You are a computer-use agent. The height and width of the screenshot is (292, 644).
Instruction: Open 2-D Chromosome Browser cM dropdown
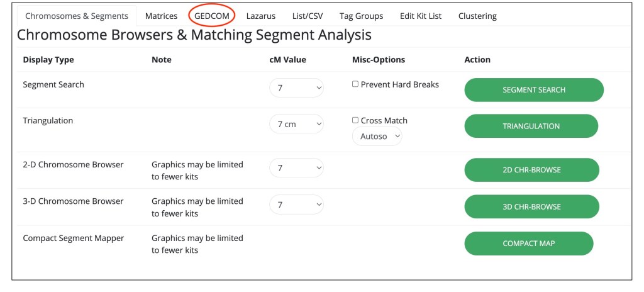pyautogui.click(x=296, y=168)
